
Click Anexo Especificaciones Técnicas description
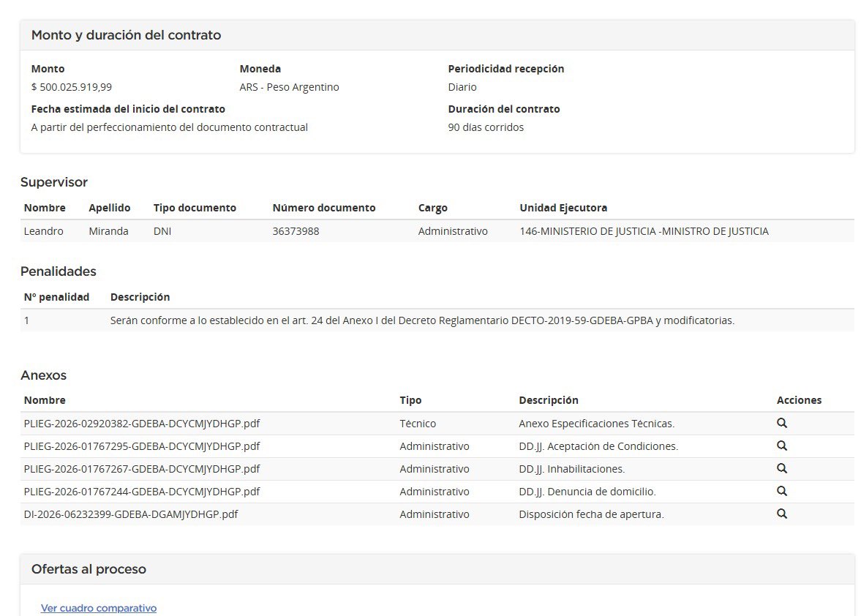click(597, 424)
